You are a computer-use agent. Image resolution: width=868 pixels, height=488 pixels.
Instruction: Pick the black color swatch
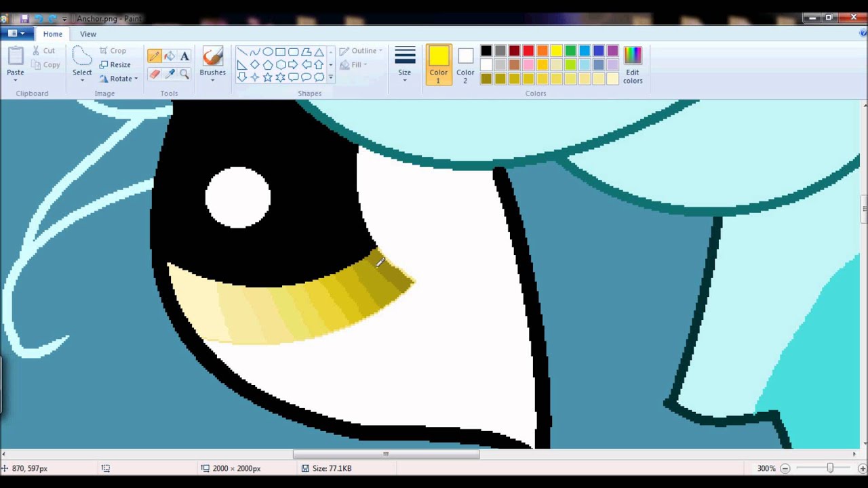click(x=486, y=51)
